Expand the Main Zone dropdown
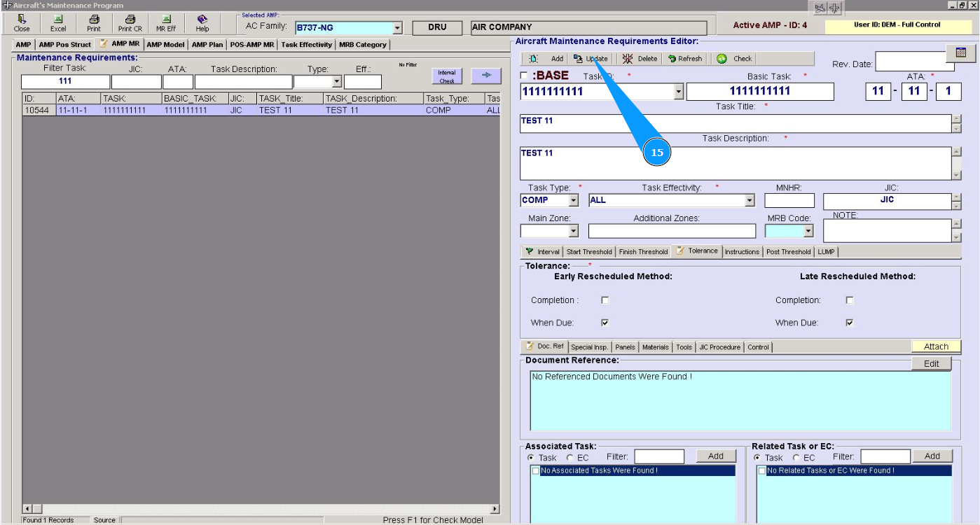Screen dimensions: 980x525 tap(574, 231)
